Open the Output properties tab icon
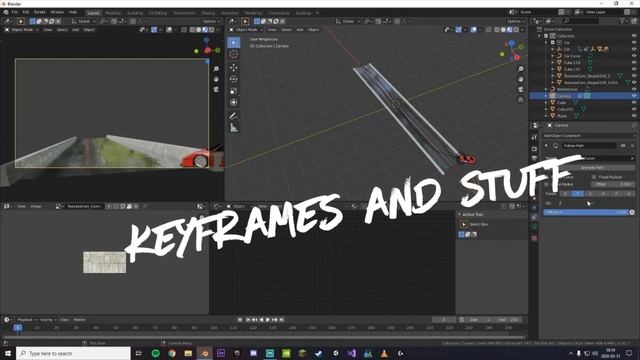 534,158
